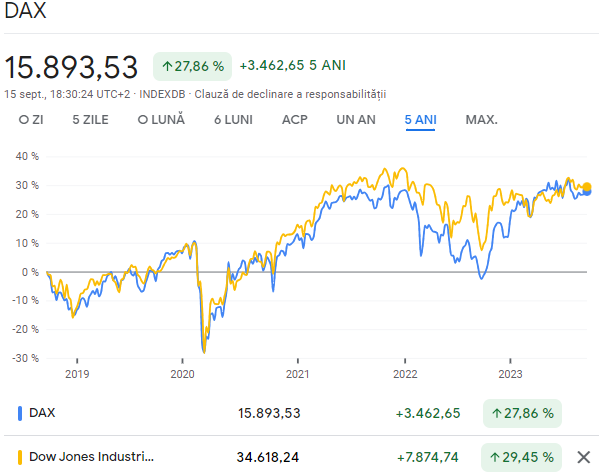Click the +3.462,65 value in DAX row
599x474 pixels.
point(428,413)
